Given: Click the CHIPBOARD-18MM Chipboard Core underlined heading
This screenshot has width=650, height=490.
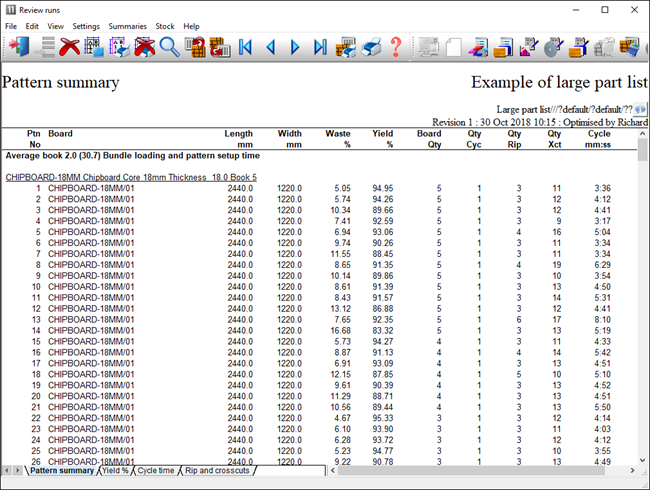Looking at the screenshot, I should 131,177.
